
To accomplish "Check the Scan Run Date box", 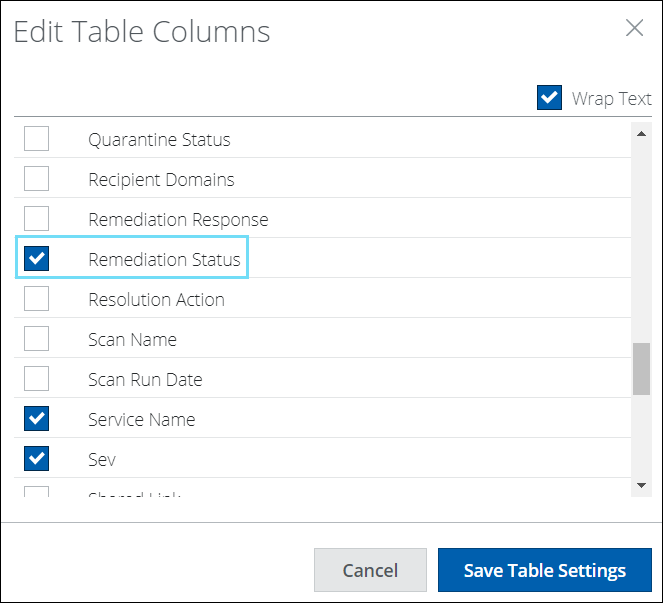I will point(37,379).
